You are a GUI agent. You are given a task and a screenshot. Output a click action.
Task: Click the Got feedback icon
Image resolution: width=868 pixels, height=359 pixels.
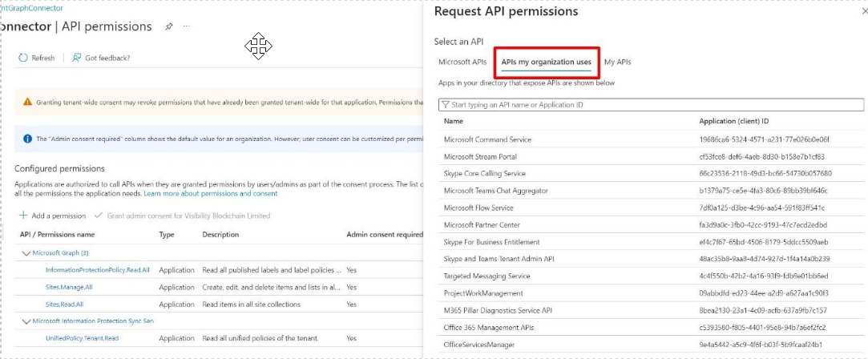pyautogui.click(x=77, y=58)
